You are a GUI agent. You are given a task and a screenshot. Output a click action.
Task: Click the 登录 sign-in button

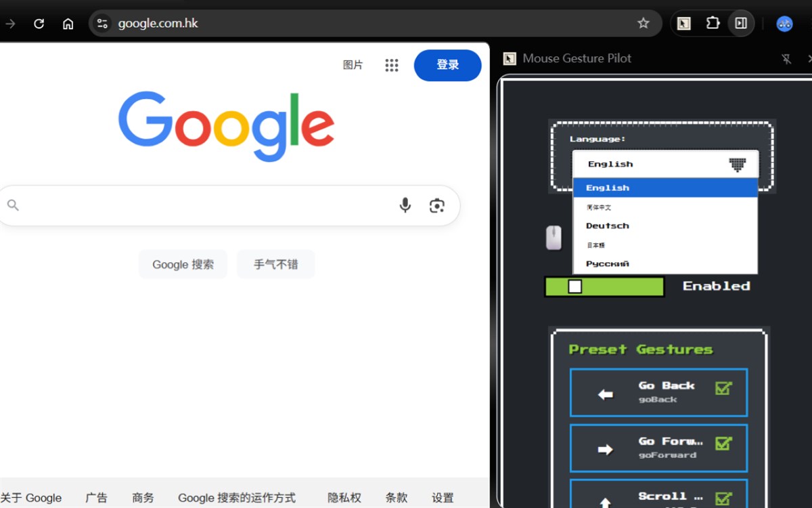click(x=448, y=65)
